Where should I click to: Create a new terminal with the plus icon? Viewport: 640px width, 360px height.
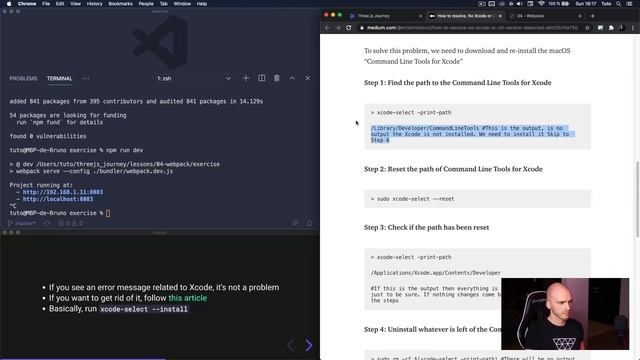[246, 78]
